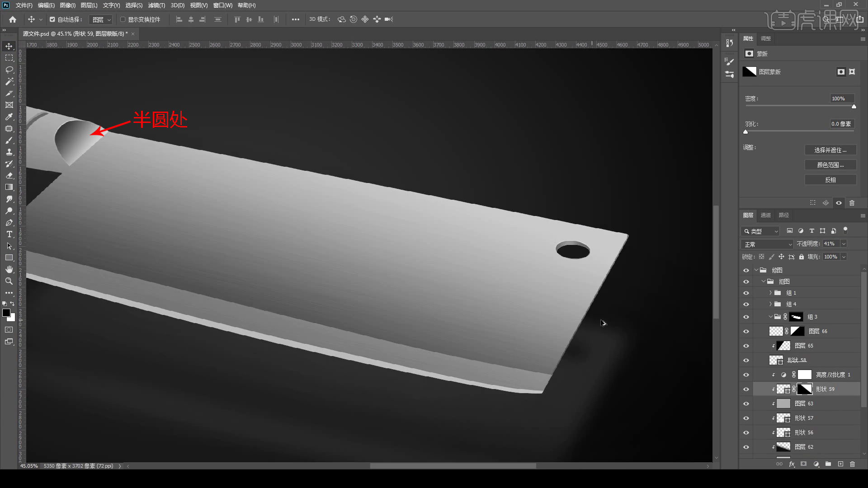Screen dimensions: 868x488
Task: Create new adjustment layer icon
Action: (816, 464)
